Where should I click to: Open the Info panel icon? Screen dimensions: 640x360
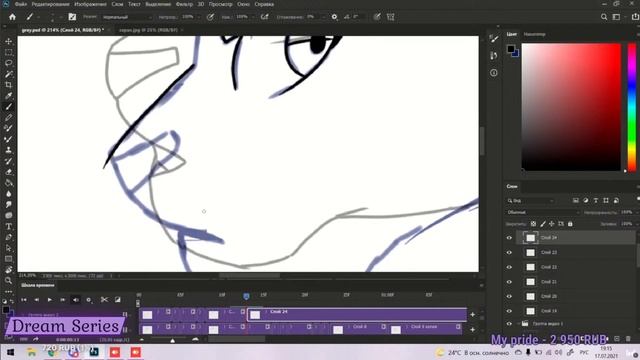pos(494,73)
